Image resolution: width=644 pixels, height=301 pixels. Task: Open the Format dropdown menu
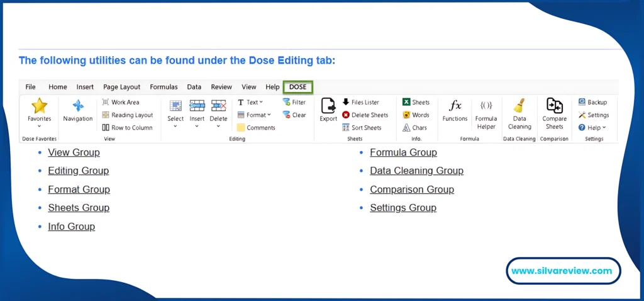[254, 115]
